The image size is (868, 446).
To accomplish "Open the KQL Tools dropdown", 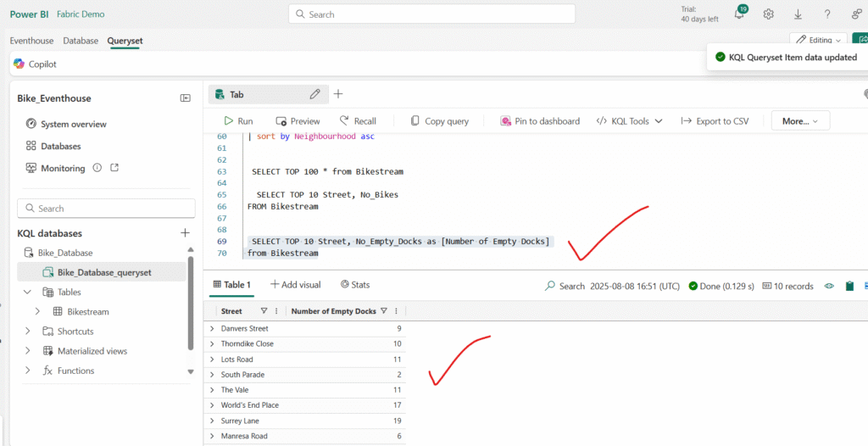I will pyautogui.click(x=630, y=120).
